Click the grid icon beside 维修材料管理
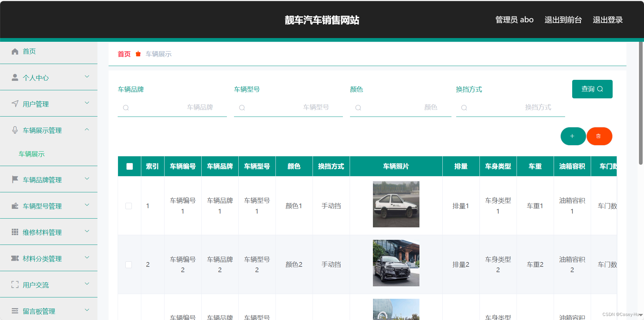 pyautogui.click(x=15, y=232)
